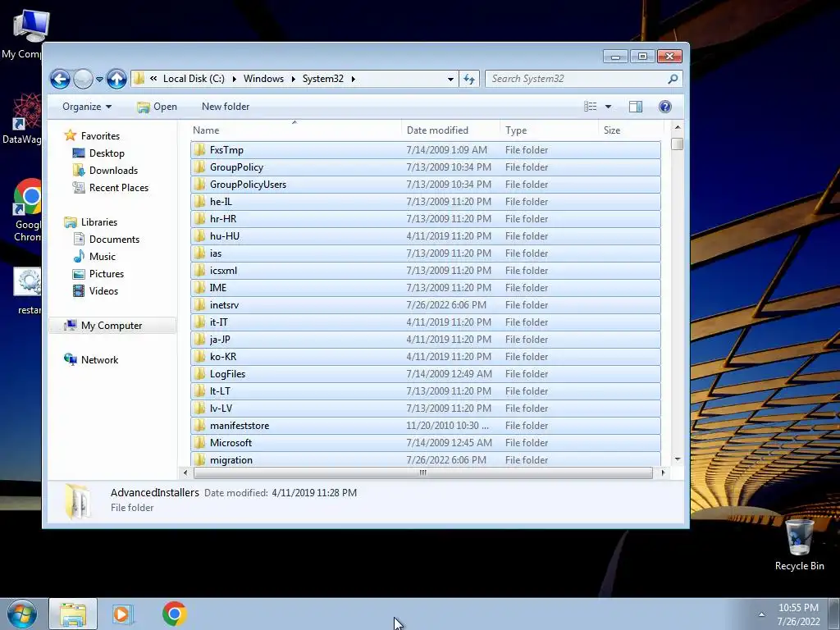Click Local Disk (C:) in the address bar
Viewport: 840px width, 630px height.
(194, 79)
